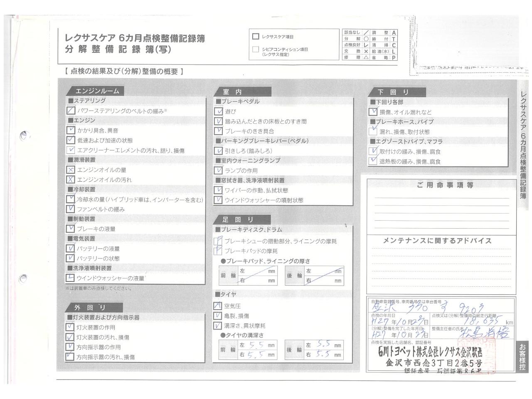
Task: Click the エグゾーストパイプ、マフラ subsection label
Action: click(406, 141)
